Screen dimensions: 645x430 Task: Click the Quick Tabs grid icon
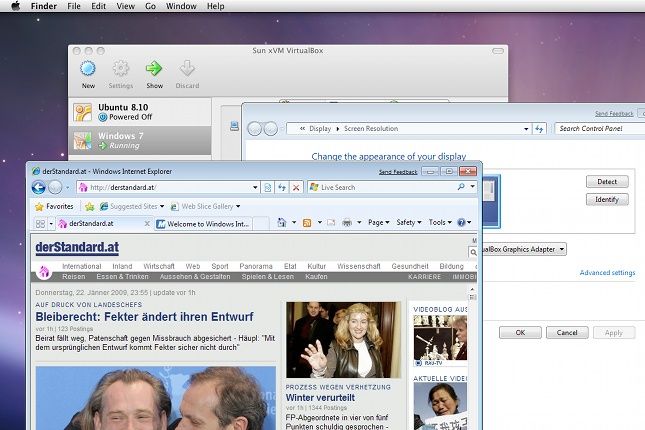pyautogui.click(x=40, y=223)
